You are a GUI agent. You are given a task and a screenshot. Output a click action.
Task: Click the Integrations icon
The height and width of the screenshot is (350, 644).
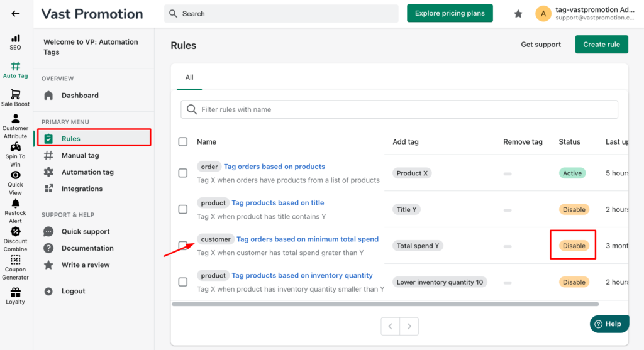tap(48, 189)
